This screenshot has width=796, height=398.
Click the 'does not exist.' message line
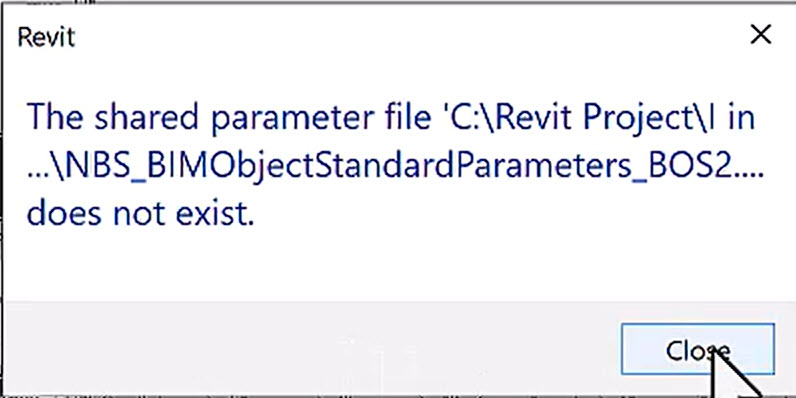(x=140, y=213)
